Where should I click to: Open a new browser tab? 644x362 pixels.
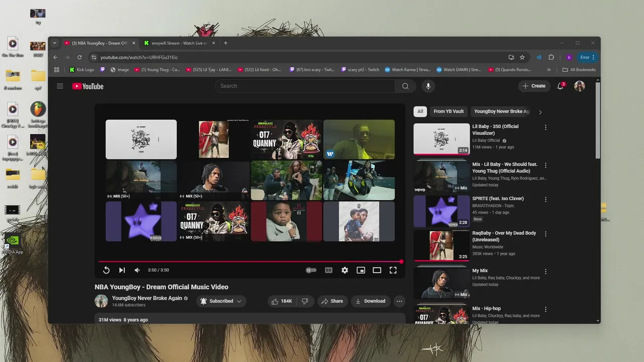[x=225, y=43]
